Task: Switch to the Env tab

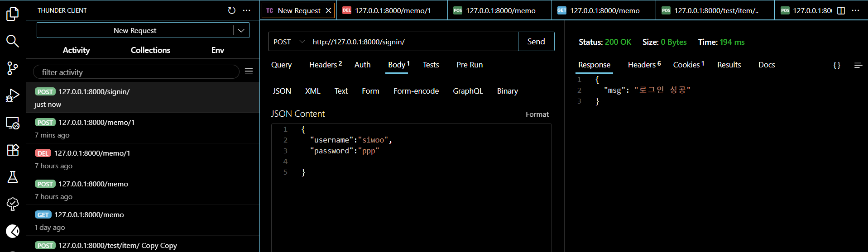Action: point(218,50)
